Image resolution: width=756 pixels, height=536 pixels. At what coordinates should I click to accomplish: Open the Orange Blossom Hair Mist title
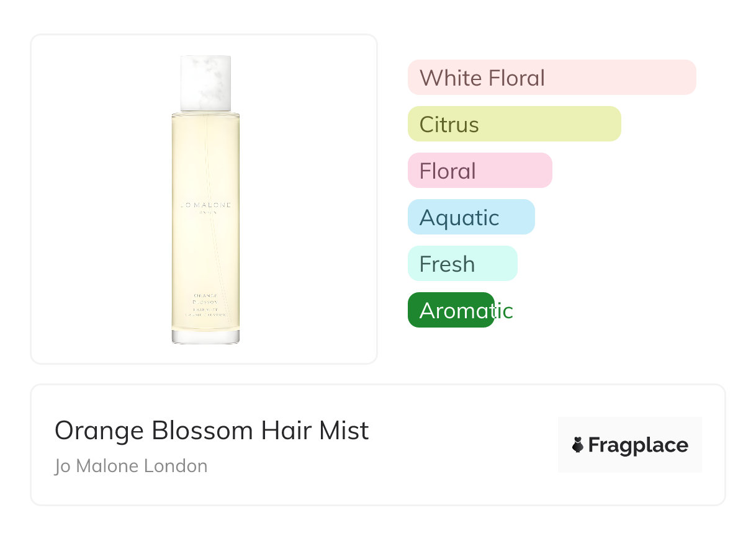(x=212, y=431)
